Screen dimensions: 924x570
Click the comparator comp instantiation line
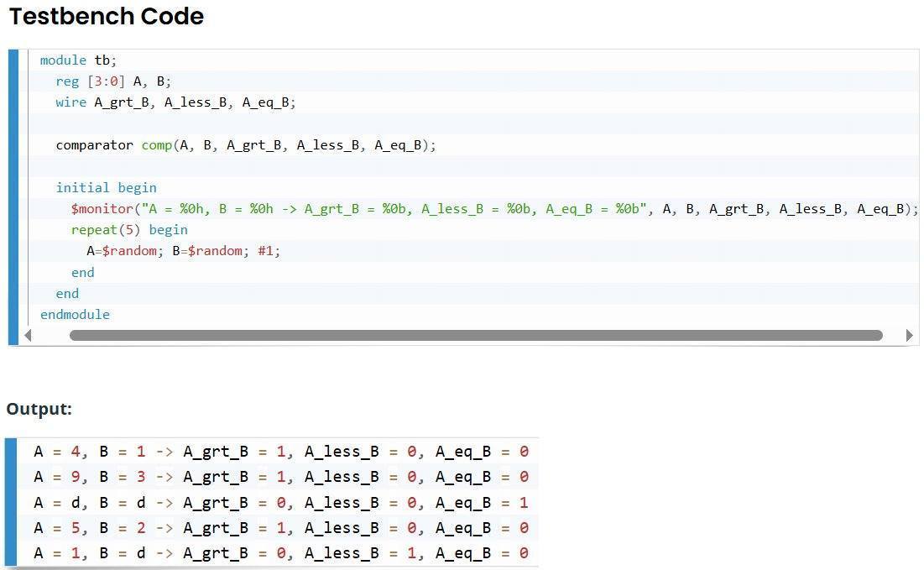[246, 145]
